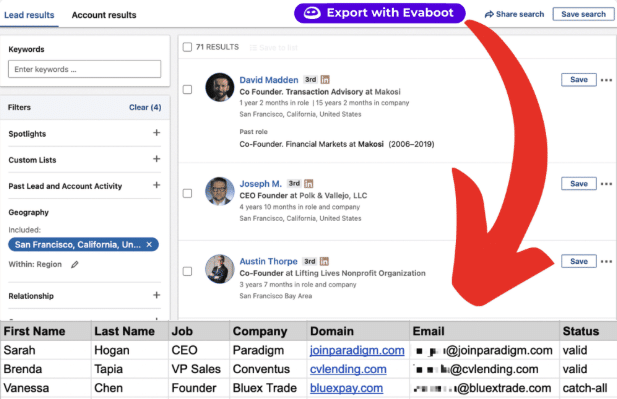Save the Joseph M. lead

click(579, 184)
